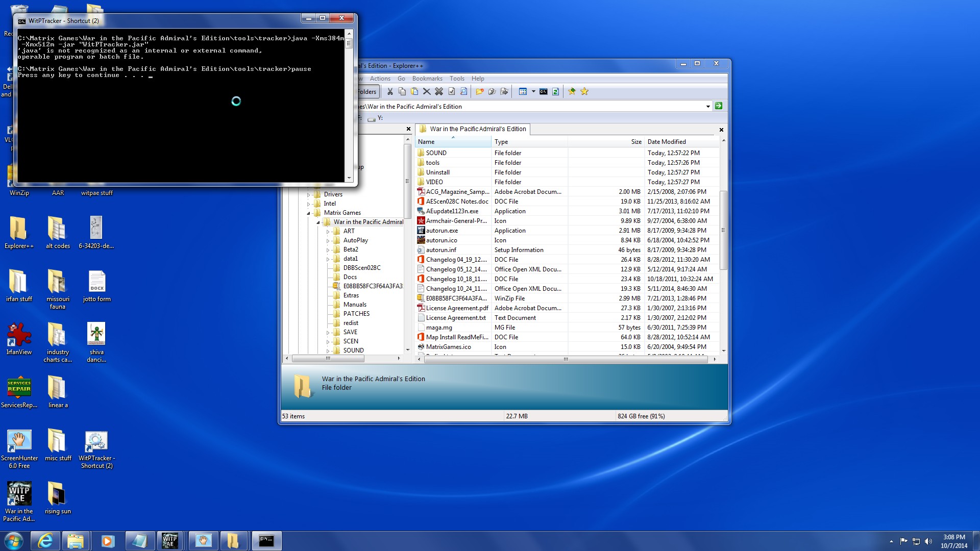
Task: Toggle the Folders pane button
Action: click(x=367, y=92)
